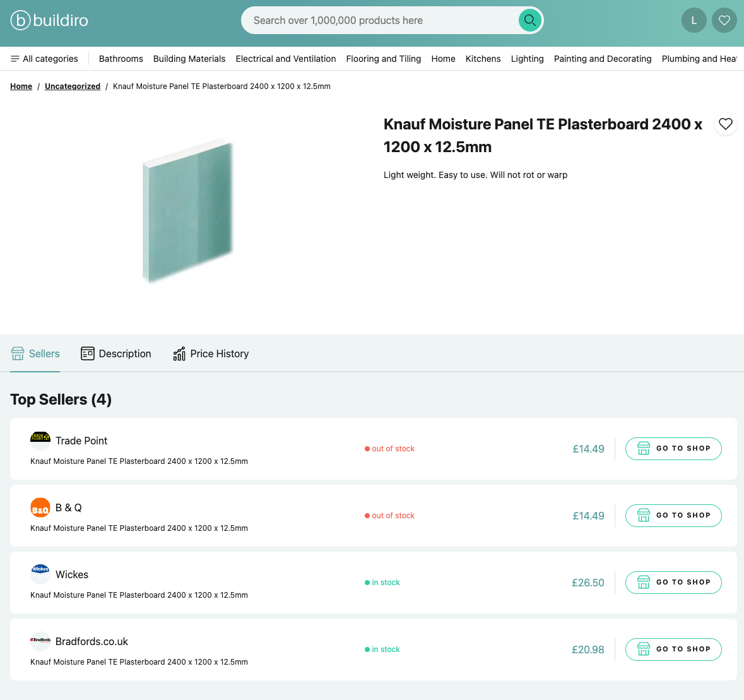Click the plasterboard product image

(x=188, y=211)
